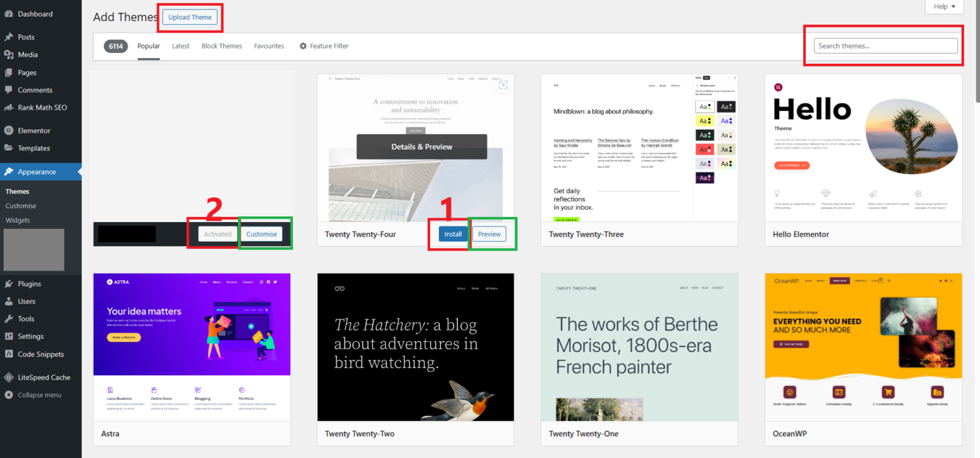Open LiteSpeed Cache settings
The image size is (980, 458).
click(x=43, y=377)
